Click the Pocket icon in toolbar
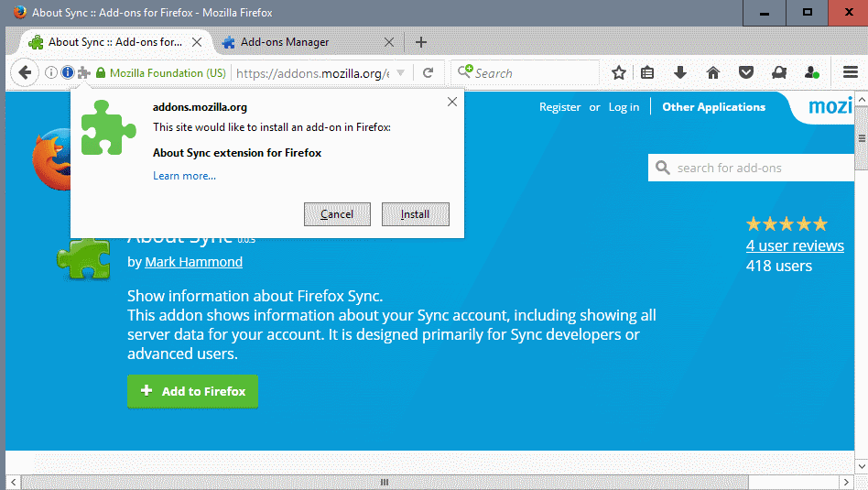868x490 pixels. tap(746, 73)
